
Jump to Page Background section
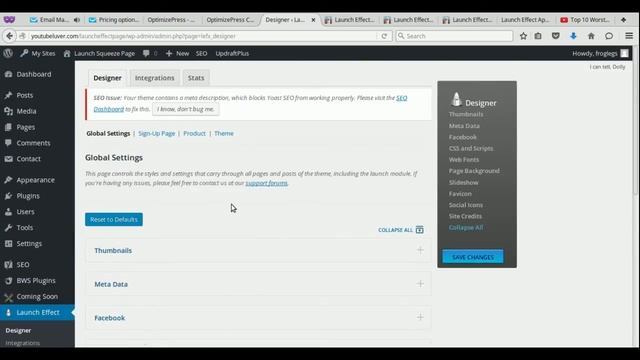pos(474,171)
